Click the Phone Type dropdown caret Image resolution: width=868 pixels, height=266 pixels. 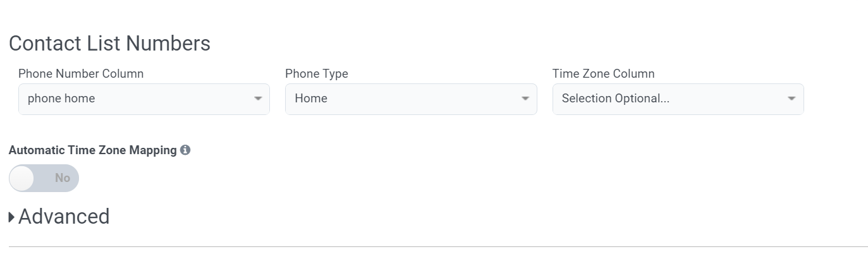pos(525,99)
